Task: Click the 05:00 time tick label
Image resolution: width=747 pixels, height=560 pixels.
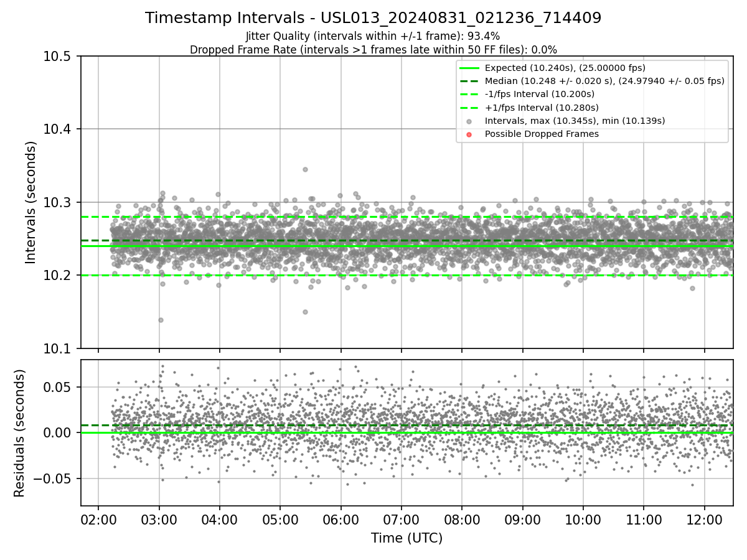Action: point(280,519)
